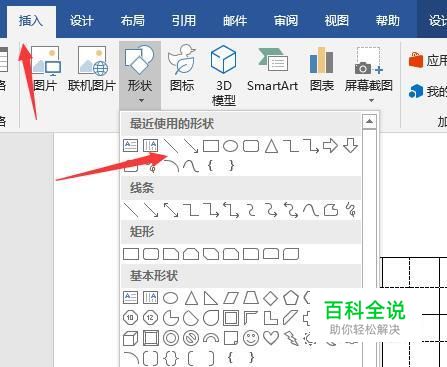The height and width of the screenshot is (367, 447).
Task: Open the SmartArt dialog
Action: 272,69
